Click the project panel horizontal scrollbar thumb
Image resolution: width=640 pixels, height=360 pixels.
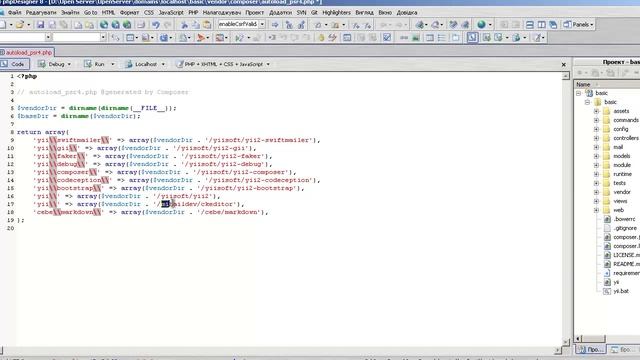pyautogui.click(x=594, y=338)
